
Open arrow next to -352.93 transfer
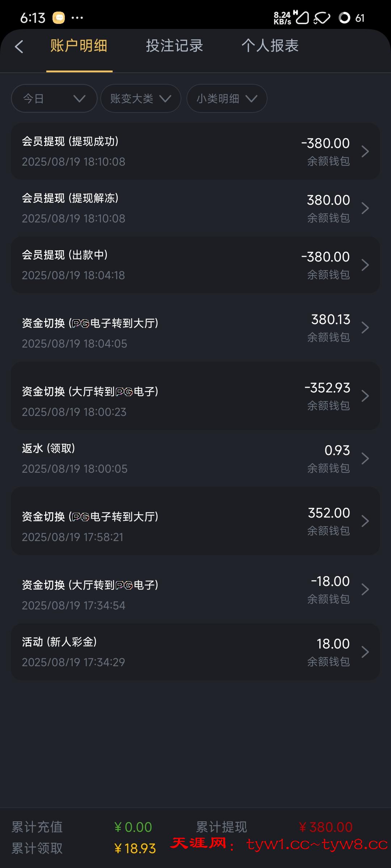tap(365, 396)
